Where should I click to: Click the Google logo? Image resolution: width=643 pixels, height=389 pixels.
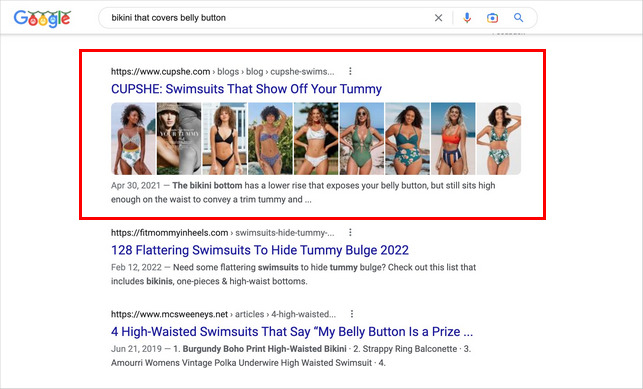pyautogui.click(x=42, y=19)
